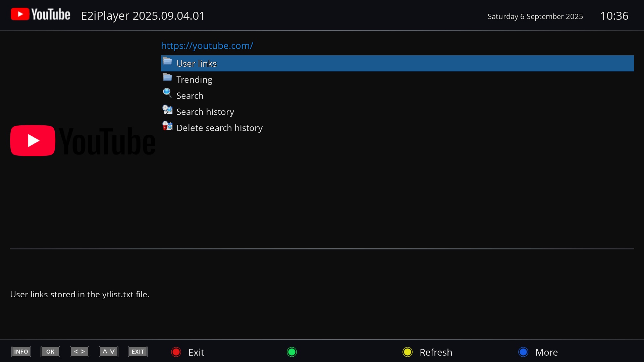The image size is (644, 362).
Task: Click the Search history clock icon
Action: (167, 109)
